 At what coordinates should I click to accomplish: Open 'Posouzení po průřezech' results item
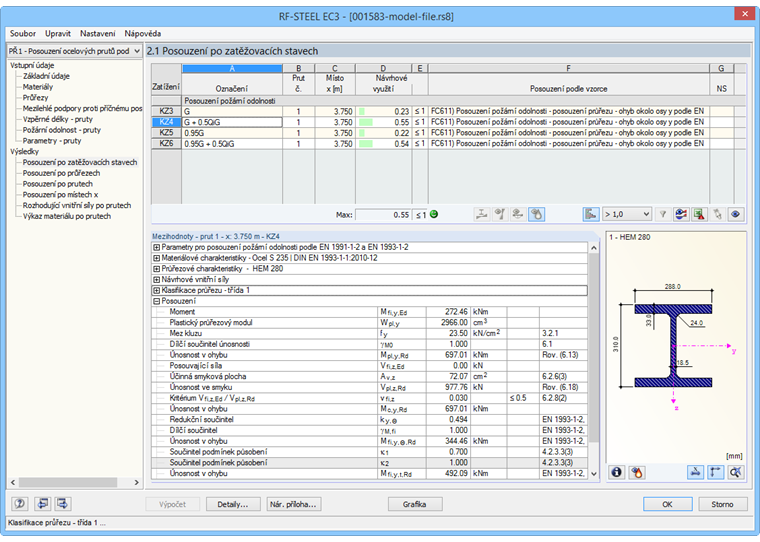62,173
